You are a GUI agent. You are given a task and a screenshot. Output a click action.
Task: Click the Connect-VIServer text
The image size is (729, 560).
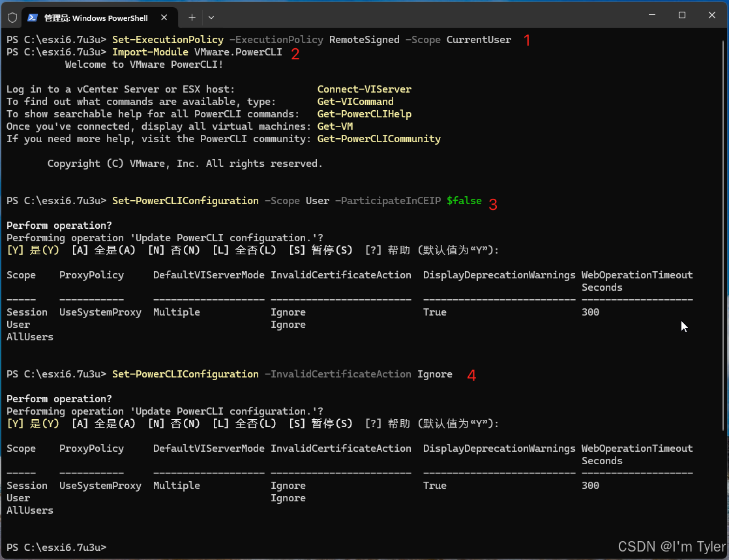pyautogui.click(x=364, y=89)
